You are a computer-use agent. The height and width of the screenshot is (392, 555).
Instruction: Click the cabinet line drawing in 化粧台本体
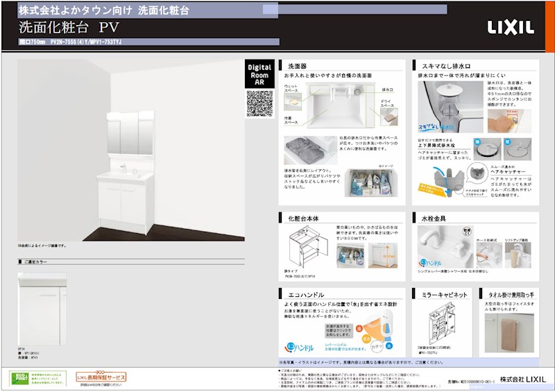(307, 247)
